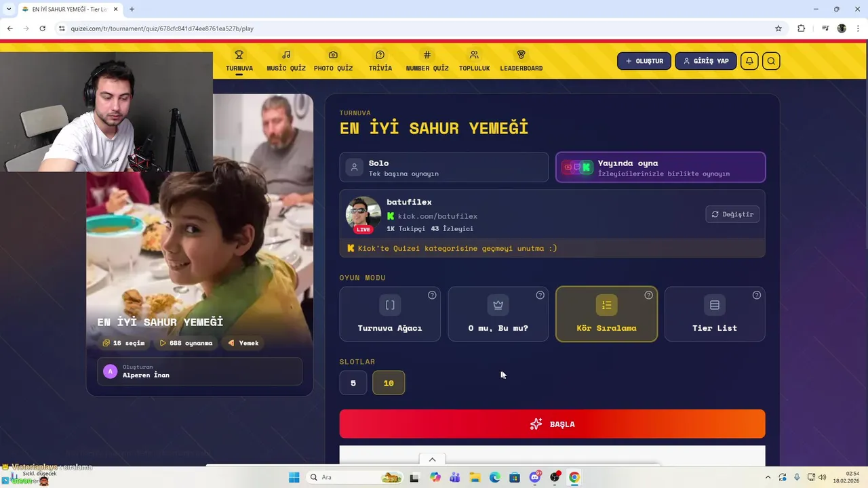The height and width of the screenshot is (488, 868).
Task: Open Number Quiz section
Action: 427,61
